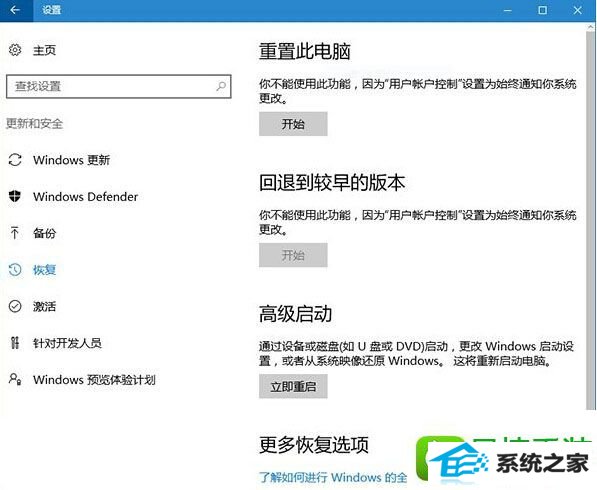The image size is (597, 490).
Task: Click the back arrow in title bar
Action: click(x=15, y=10)
